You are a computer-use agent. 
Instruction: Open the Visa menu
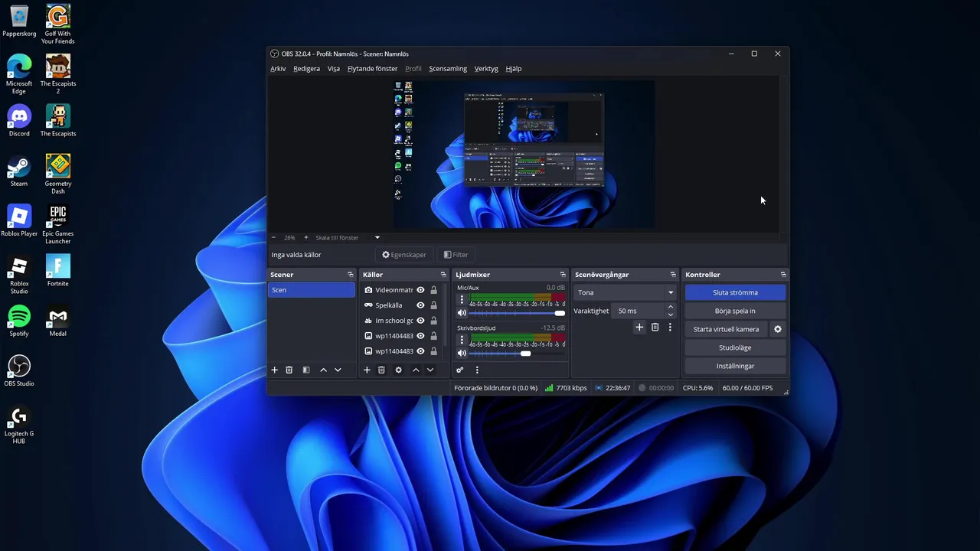tap(334, 68)
